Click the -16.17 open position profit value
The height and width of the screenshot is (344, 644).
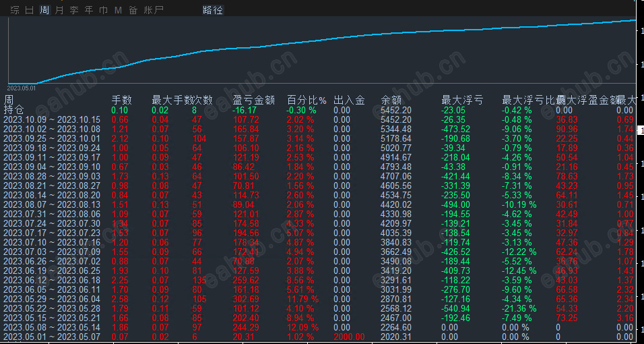(x=245, y=110)
